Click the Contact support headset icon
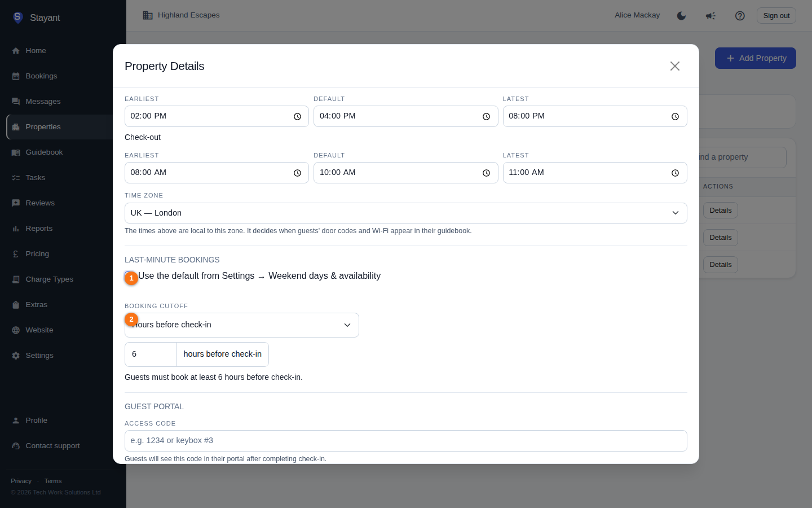The image size is (812, 508). click(16, 446)
